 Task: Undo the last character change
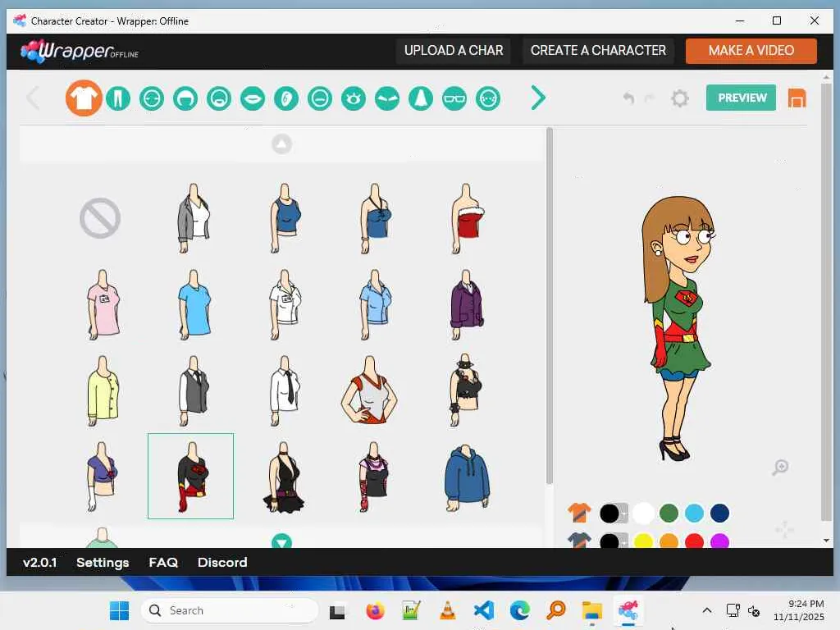pyautogui.click(x=629, y=98)
